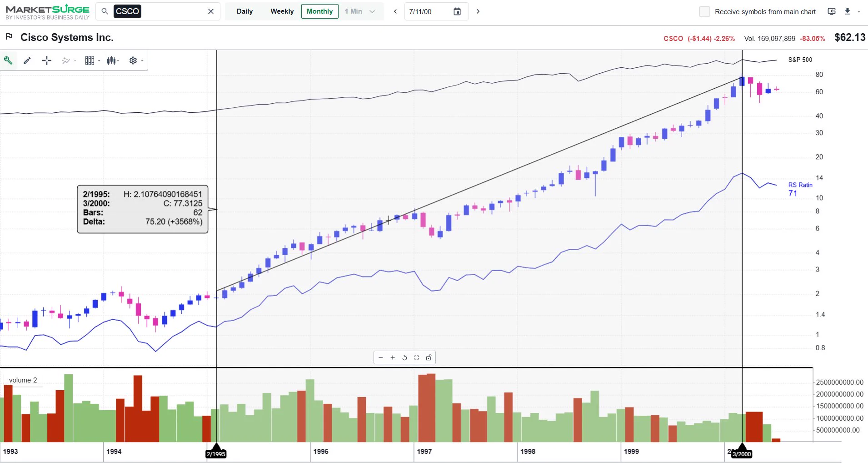Screen dimensions: 868x463
Task: Expand the candlestick style dropdown arrow
Action: tap(118, 60)
